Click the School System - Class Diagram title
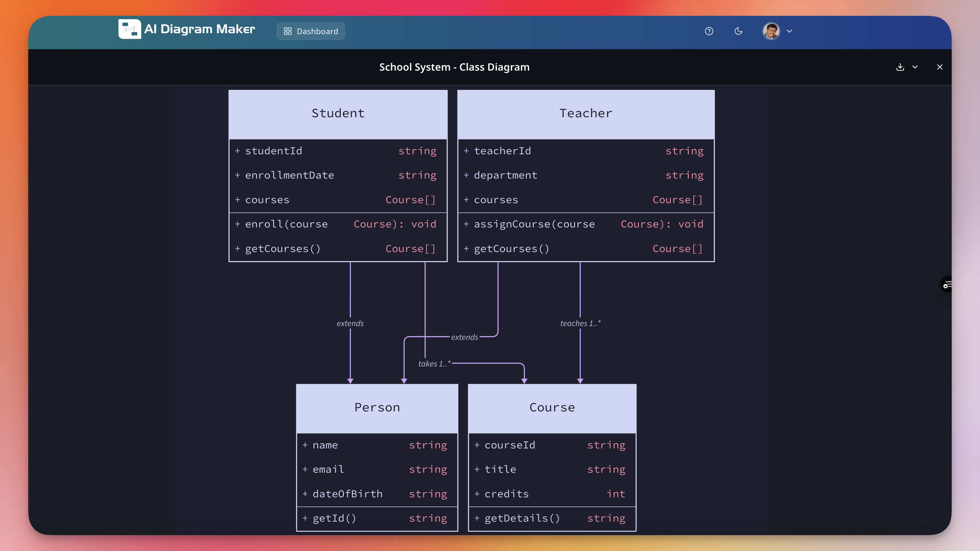980x551 pixels. click(454, 67)
